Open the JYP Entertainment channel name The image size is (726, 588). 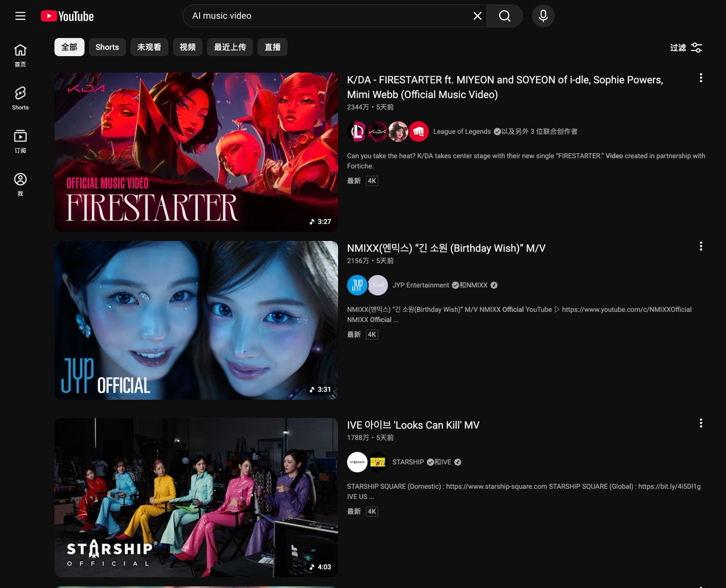click(421, 285)
